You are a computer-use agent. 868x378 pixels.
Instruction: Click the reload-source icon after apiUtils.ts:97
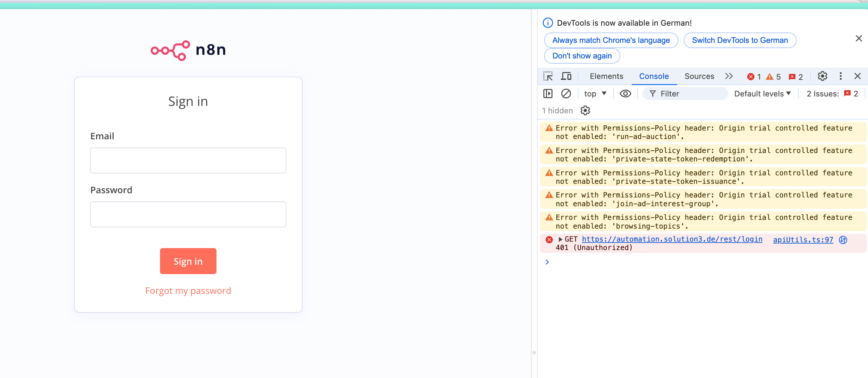tap(843, 240)
